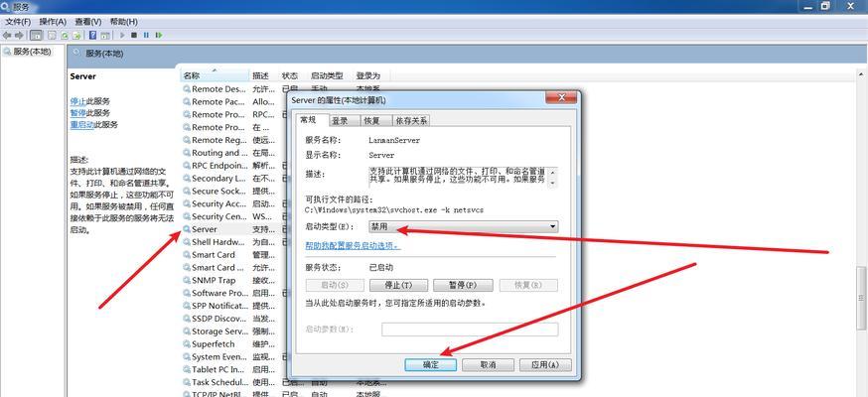Open the 操作(A) menu

pos(53,22)
